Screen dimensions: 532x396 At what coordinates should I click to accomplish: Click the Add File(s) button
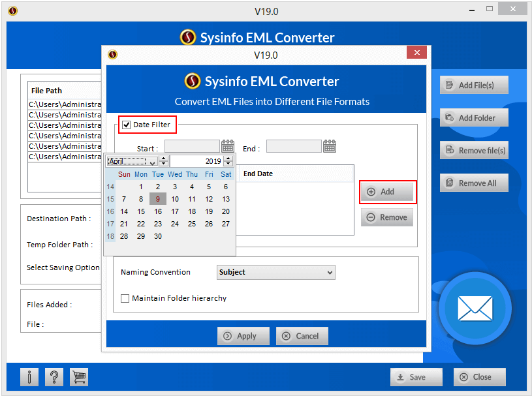tap(474, 85)
